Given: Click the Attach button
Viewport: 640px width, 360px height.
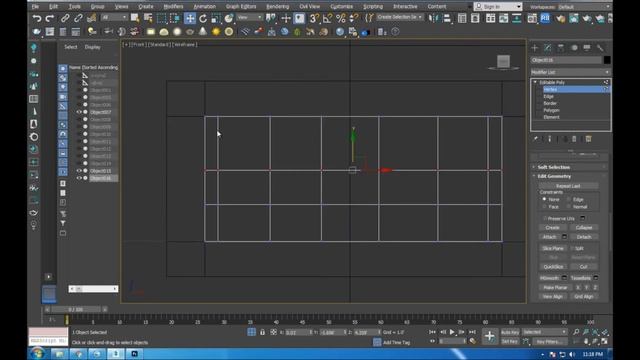Looking at the screenshot, I should [549, 237].
